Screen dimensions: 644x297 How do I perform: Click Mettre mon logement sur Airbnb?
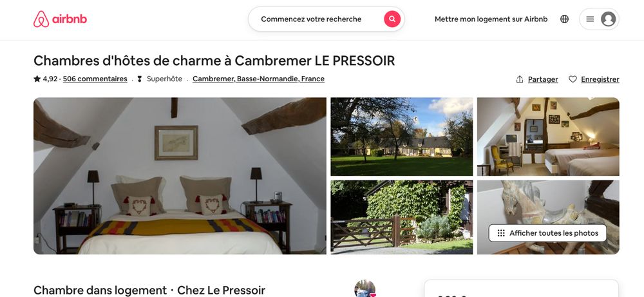(x=491, y=19)
